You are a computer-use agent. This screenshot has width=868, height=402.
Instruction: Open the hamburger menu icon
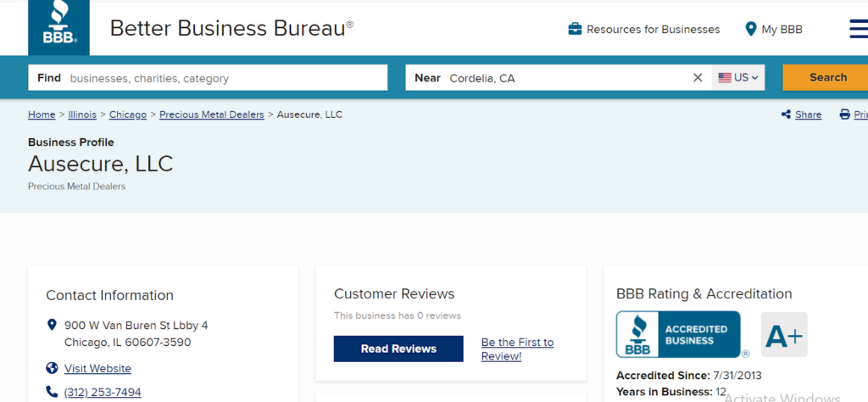(859, 29)
